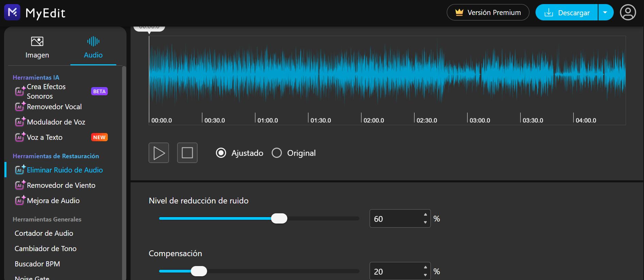
Task: Click the Compensación slider handle
Action: pyautogui.click(x=199, y=271)
